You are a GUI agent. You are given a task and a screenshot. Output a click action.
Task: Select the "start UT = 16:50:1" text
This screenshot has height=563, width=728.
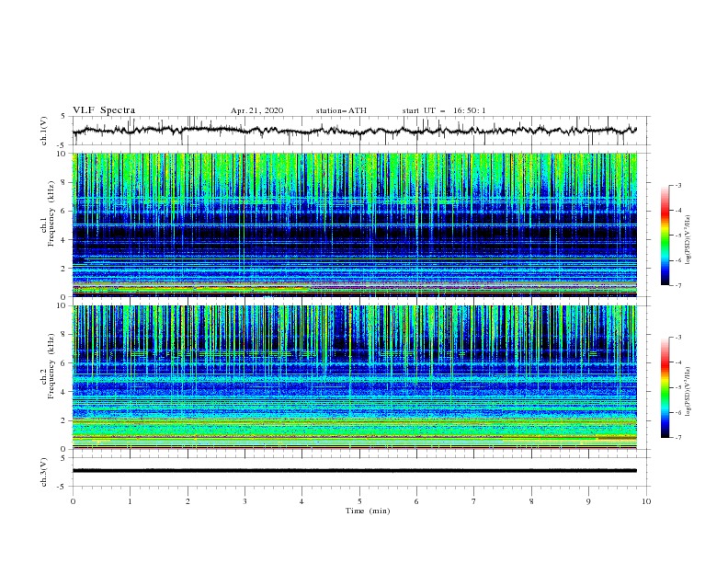[444, 110]
